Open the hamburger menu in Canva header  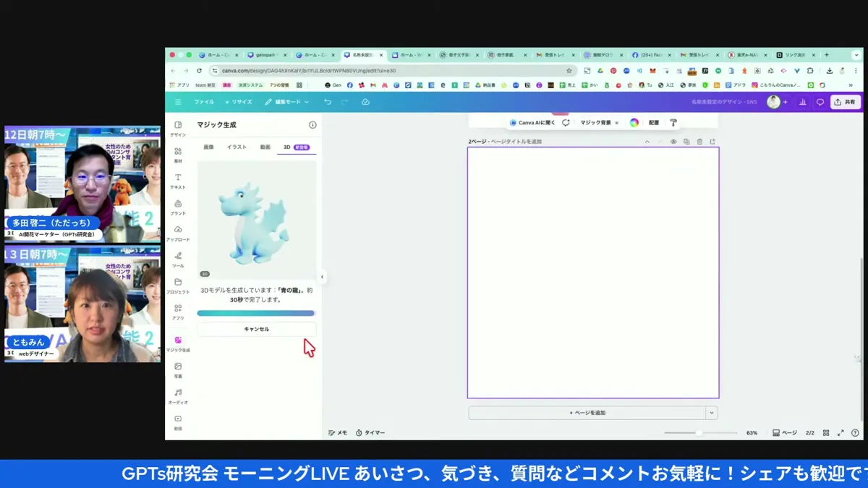click(x=178, y=102)
